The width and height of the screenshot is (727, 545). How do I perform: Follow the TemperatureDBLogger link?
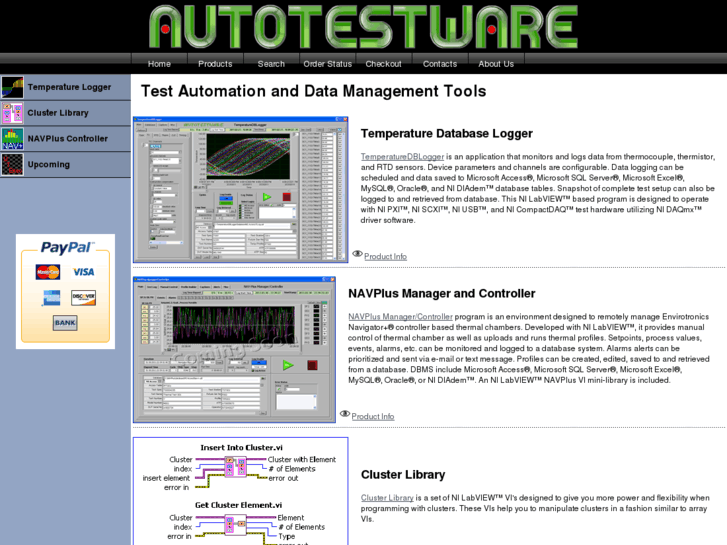point(402,157)
